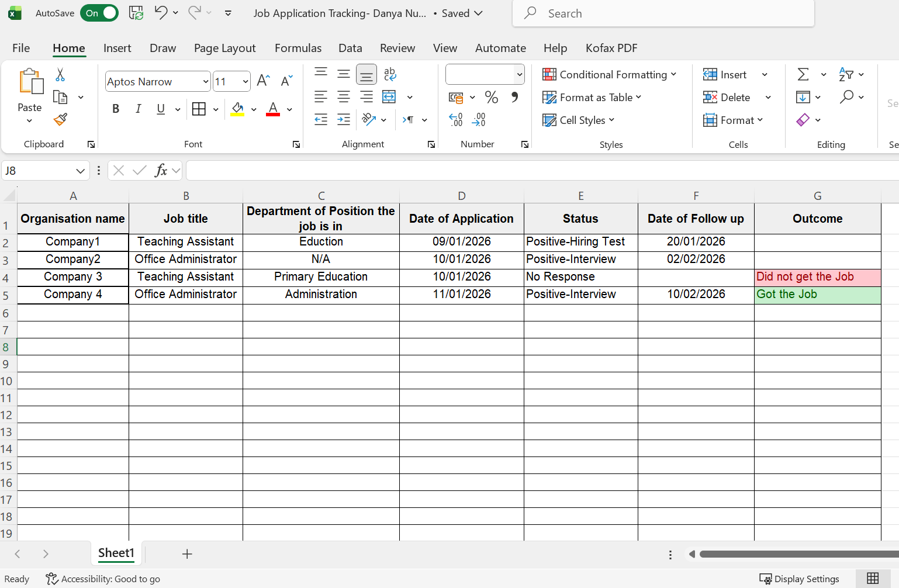Click the Middle Align icon

coord(344,74)
